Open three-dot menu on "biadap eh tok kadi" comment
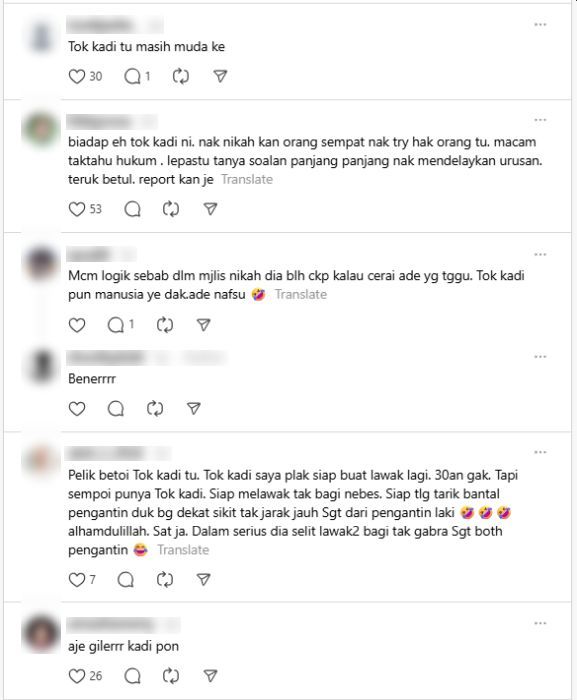 point(540,120)
